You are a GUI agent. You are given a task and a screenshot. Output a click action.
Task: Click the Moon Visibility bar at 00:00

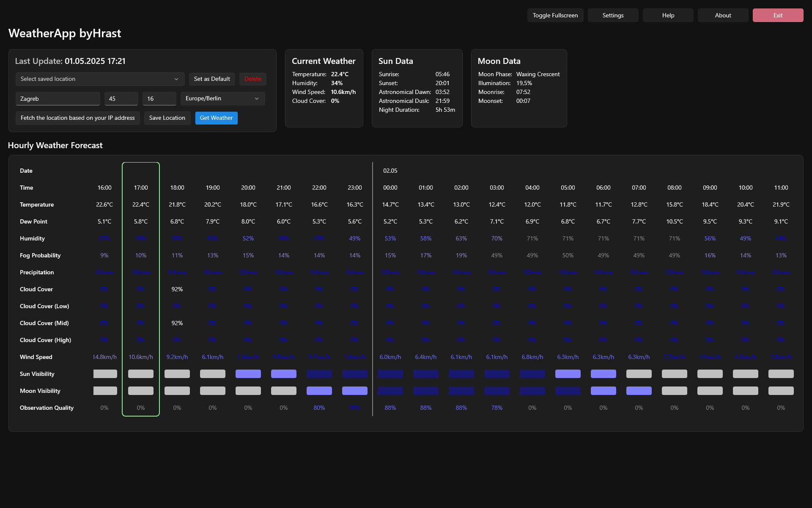pos(390,391)
